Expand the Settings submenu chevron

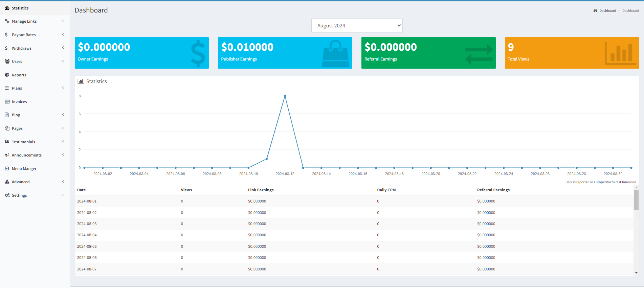click(x=63, y=195)
